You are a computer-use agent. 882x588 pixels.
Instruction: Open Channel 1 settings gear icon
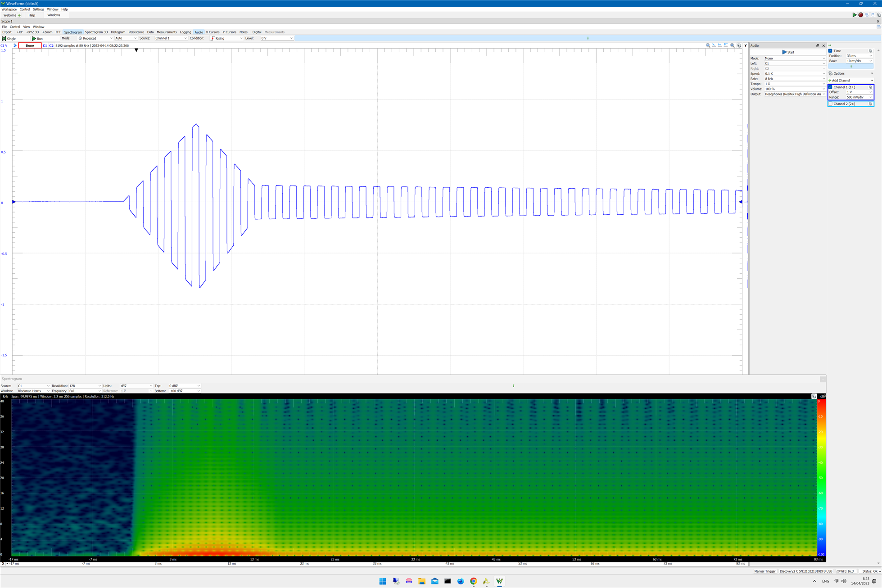point(870,87)
